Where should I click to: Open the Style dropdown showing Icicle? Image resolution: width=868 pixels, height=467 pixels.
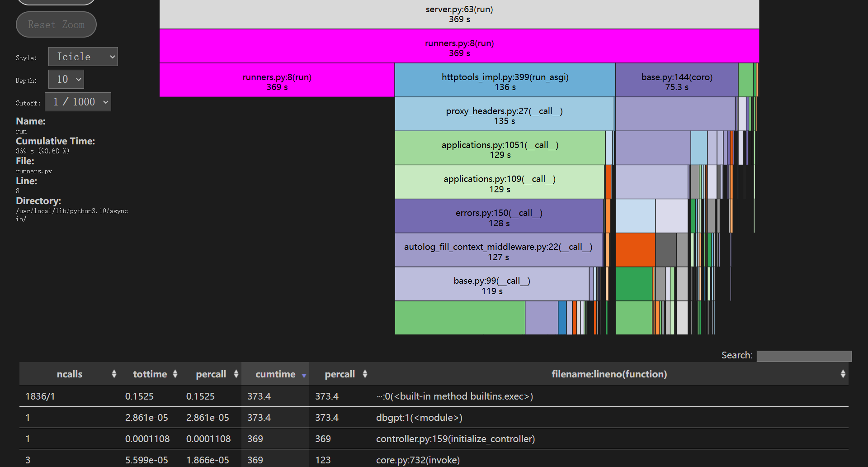coord(83,57)
